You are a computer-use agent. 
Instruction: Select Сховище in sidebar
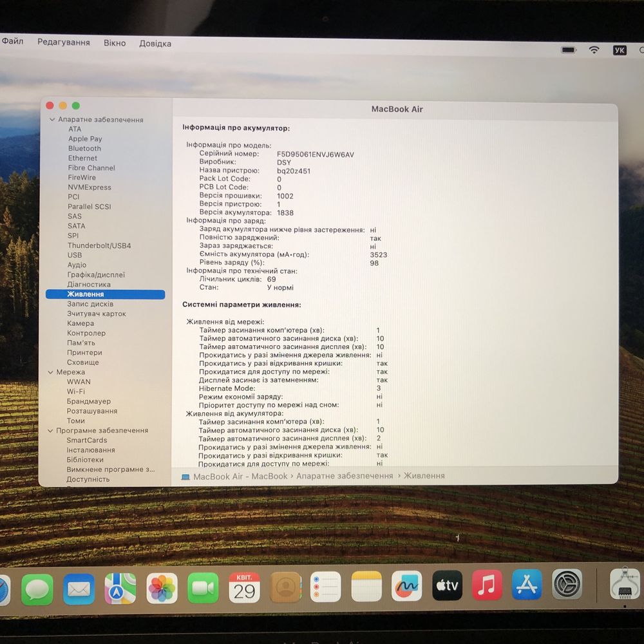coord(82,362)
